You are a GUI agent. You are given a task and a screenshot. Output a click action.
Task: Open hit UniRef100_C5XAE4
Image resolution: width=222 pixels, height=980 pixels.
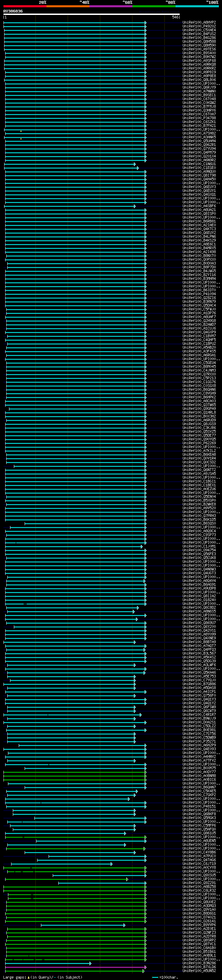point(199,31)
